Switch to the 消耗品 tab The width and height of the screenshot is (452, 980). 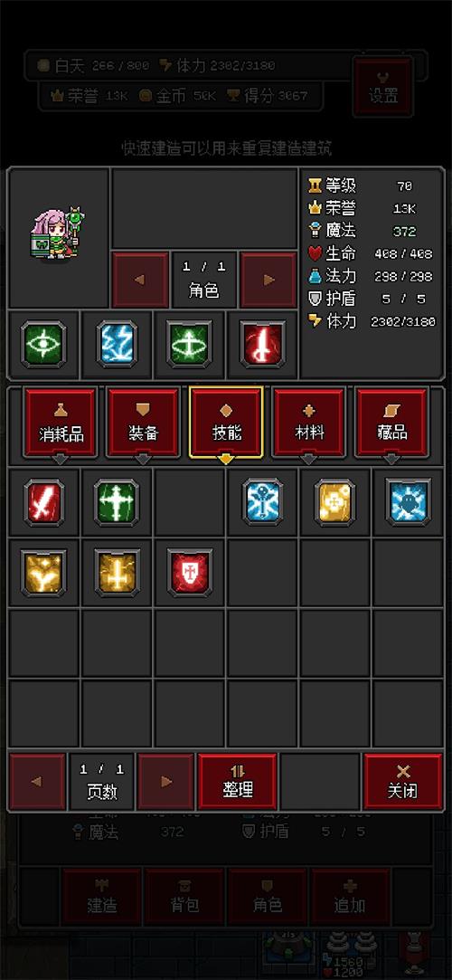point(61,423)
